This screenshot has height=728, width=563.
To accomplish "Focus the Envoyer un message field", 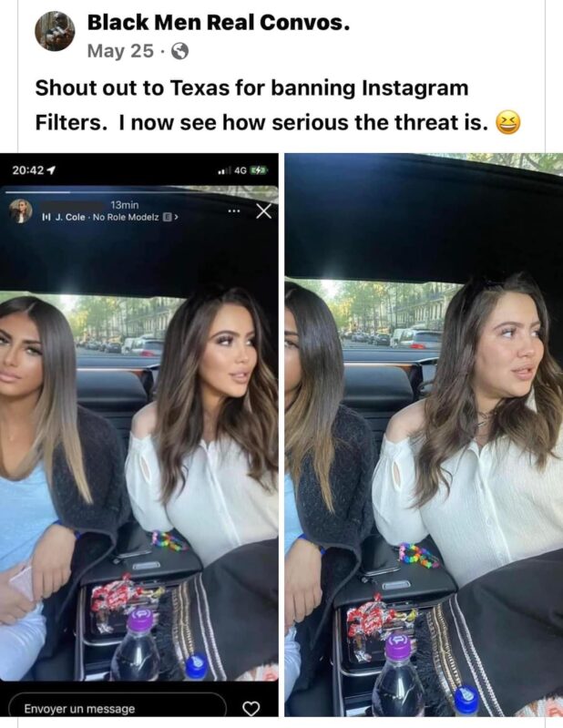I will 118,708.
